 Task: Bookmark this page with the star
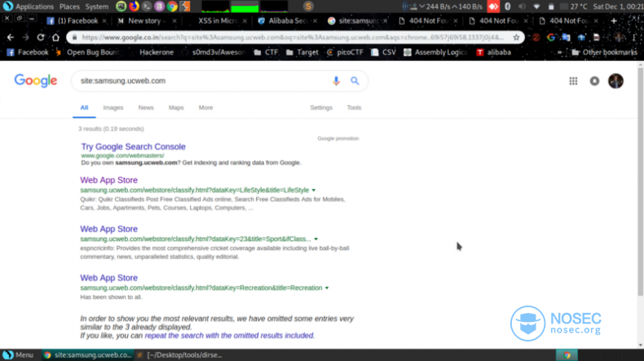click(x=516, y=37)
